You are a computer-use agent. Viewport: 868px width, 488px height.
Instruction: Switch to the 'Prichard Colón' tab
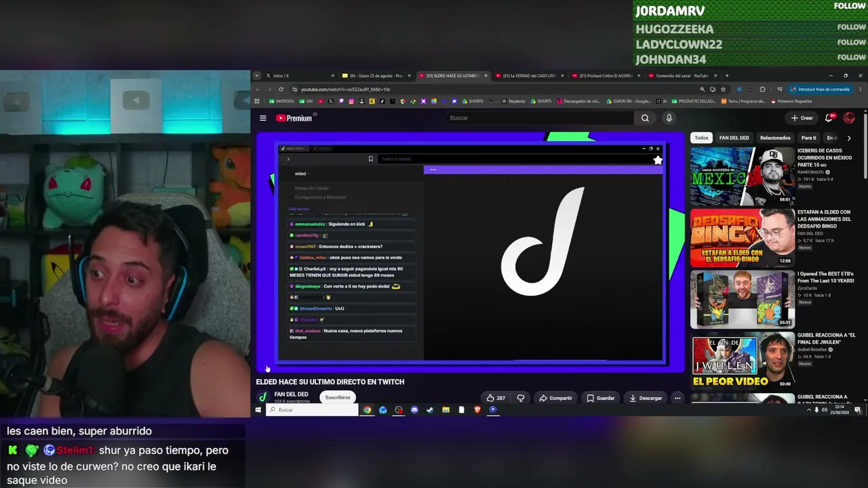point(606,75)
